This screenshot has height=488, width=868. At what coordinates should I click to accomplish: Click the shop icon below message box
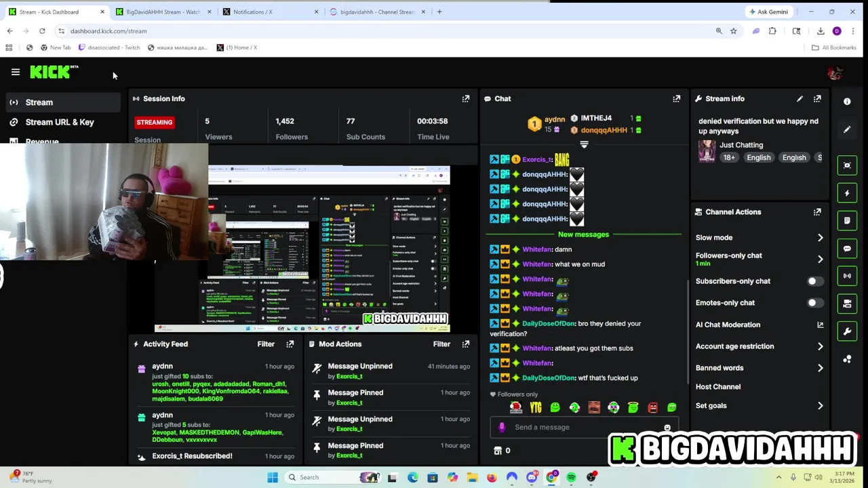[498, 451]
